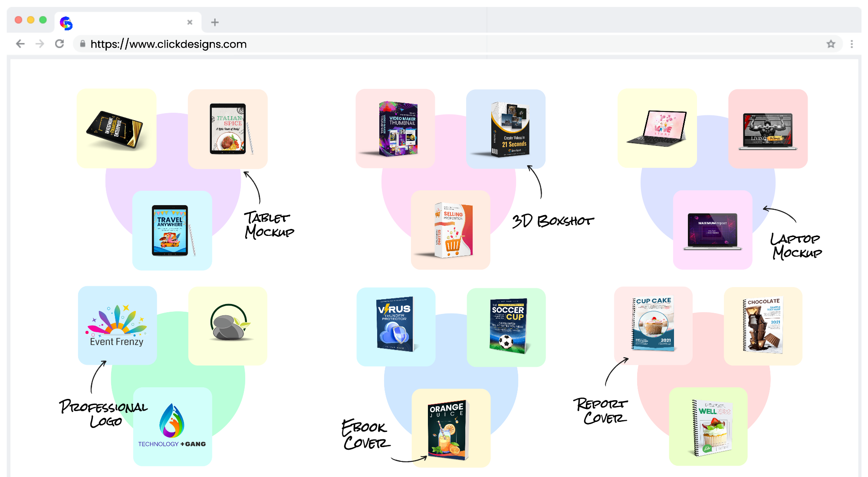Select the Event Frenzy logo tile

click(x=117, y=325)
